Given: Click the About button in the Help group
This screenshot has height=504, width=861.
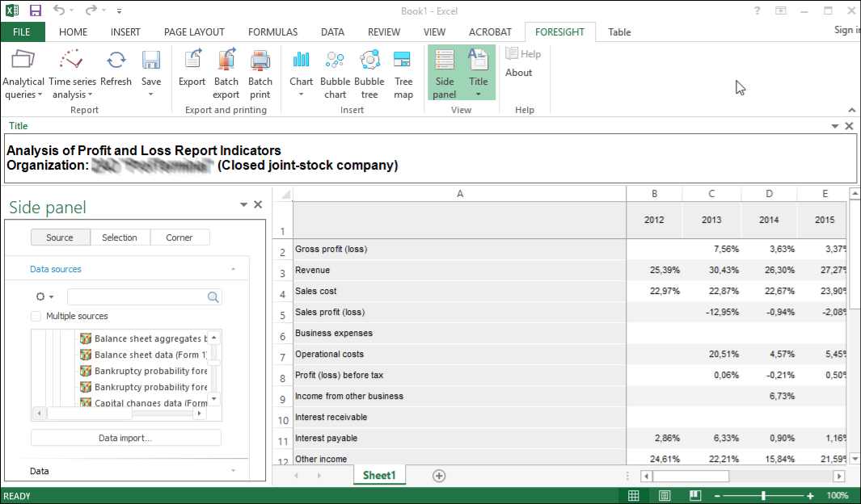Looking at the screenshot, I should [x=519, y=73].
